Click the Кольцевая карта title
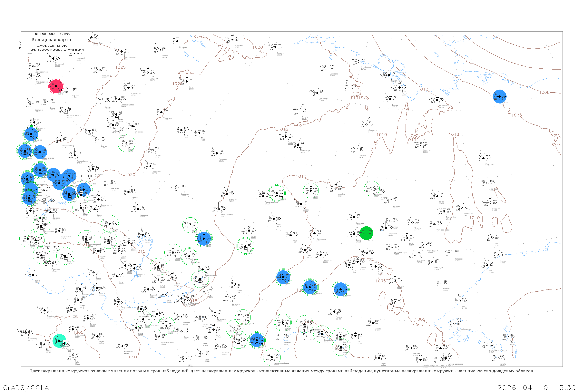588x392 pixels. (x=51, y=40)
